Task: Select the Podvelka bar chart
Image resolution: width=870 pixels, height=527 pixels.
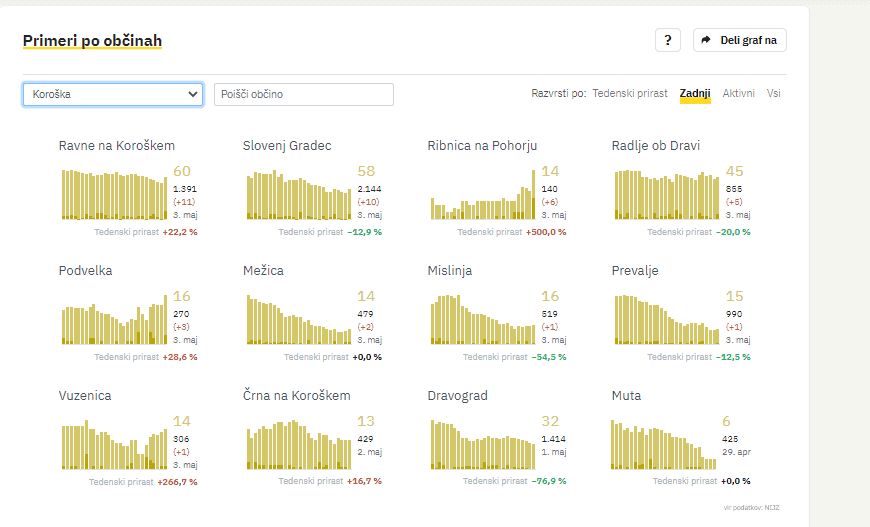Action: [x=114, y=320]
